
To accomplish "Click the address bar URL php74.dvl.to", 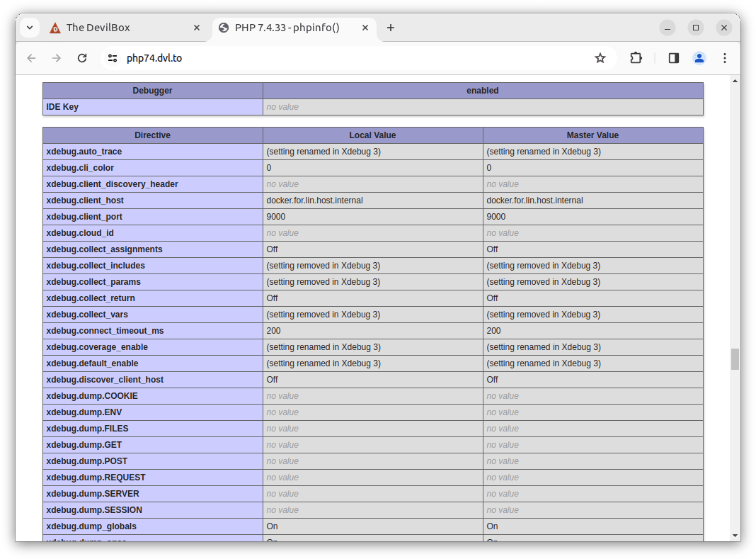I will pos(154,58).
